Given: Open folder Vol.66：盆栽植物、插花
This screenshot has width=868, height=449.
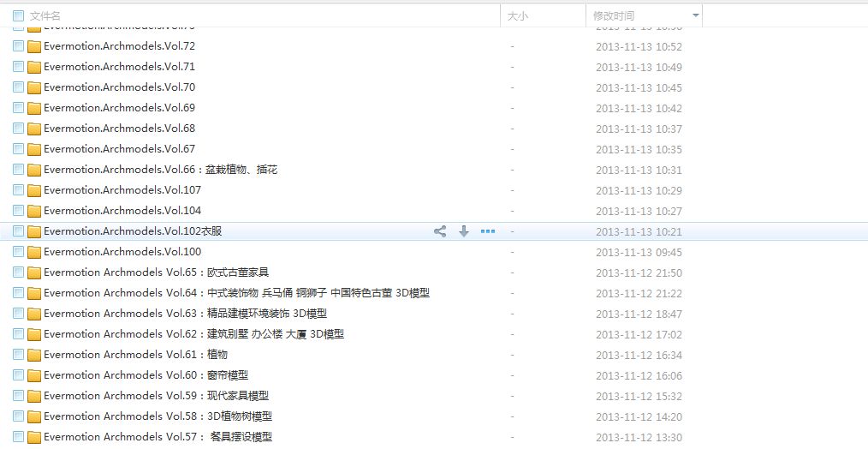Looking at the screenshot, I should (x=161, y=169).
